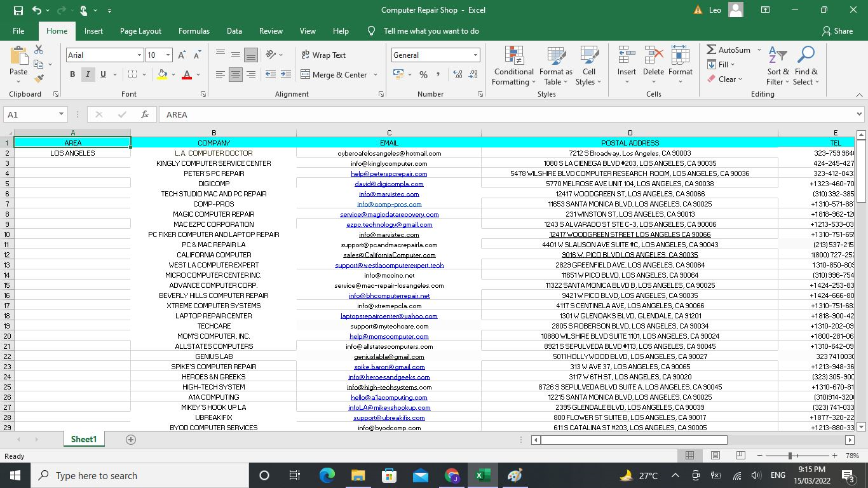The height and width of the screenshot is (488, 868).
Task: Click the Save icon in title bar
Action: [x=18, y=10]
